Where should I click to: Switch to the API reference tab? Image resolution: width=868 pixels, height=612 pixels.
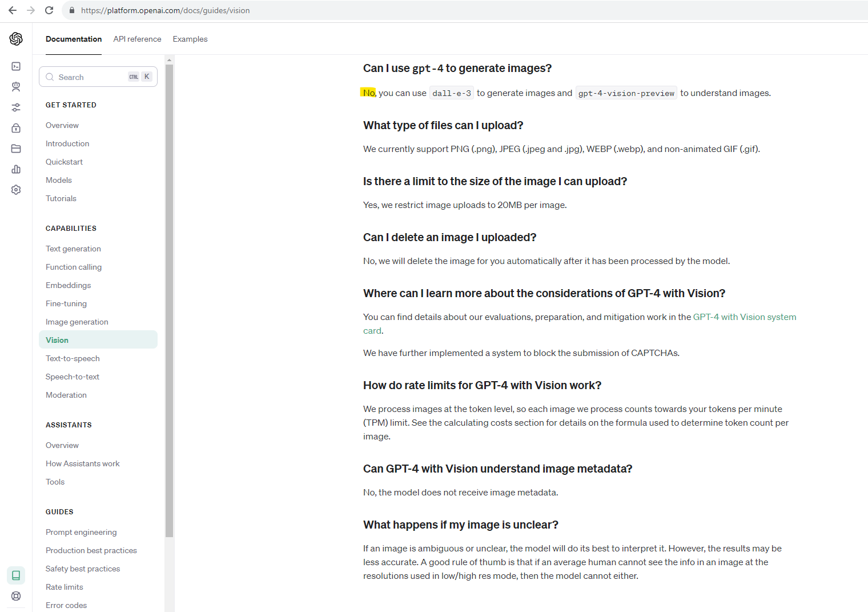pos(137,39)
